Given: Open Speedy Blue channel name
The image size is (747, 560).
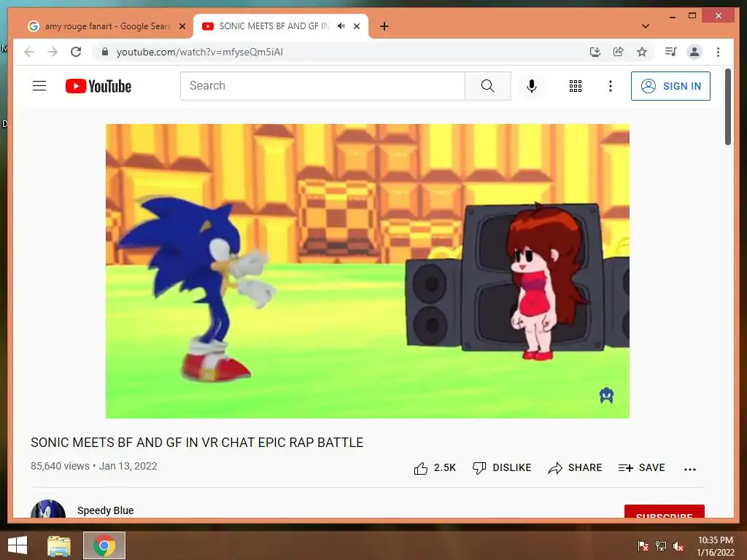Looking at the screenshot, I should [105, 510].
